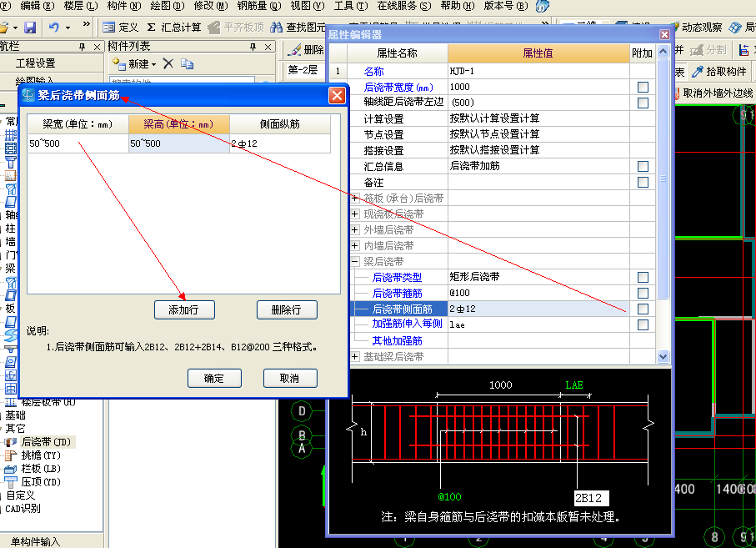Open the 在线服务(S) menu

tap(404, 6)
